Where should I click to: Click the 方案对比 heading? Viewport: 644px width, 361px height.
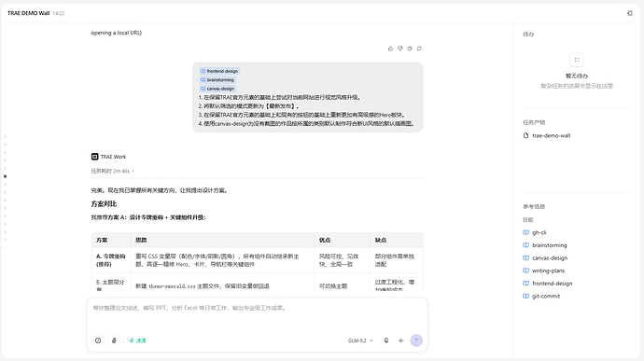104,203
